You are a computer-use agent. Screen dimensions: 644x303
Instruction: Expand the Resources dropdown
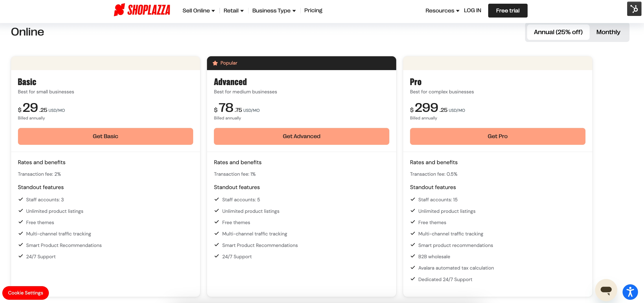click(442, 11)
